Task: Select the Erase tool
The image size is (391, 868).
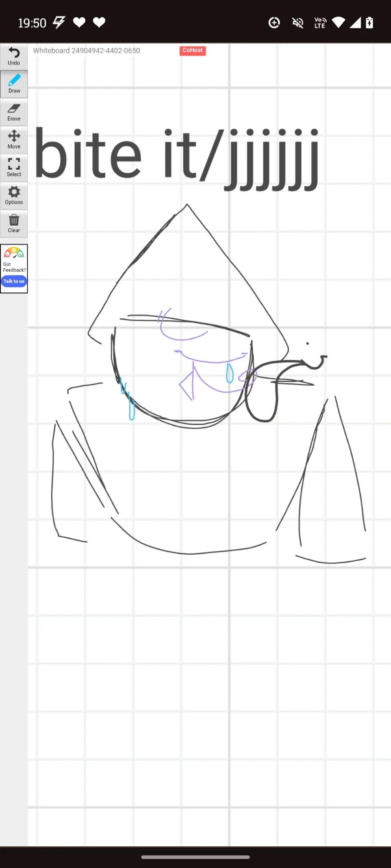Action: click(x=14, y=112)
